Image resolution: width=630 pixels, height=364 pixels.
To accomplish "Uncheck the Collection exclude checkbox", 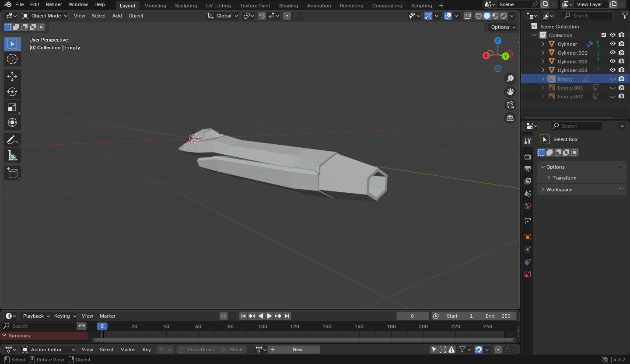I will pos(604,35).
